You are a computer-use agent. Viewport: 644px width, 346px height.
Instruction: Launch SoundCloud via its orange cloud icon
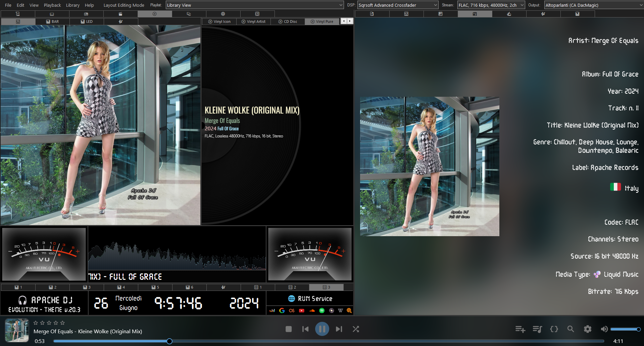(x=312, y=310)
